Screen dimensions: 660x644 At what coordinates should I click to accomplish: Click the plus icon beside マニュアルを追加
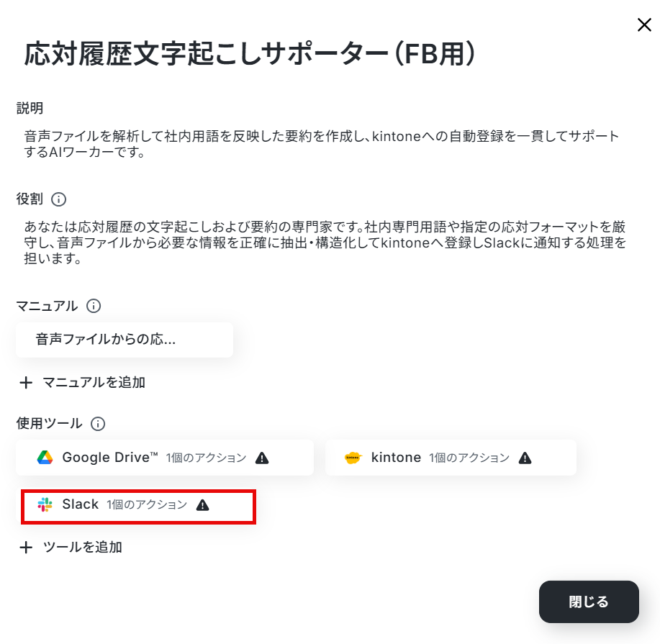[x=26, y=383]
